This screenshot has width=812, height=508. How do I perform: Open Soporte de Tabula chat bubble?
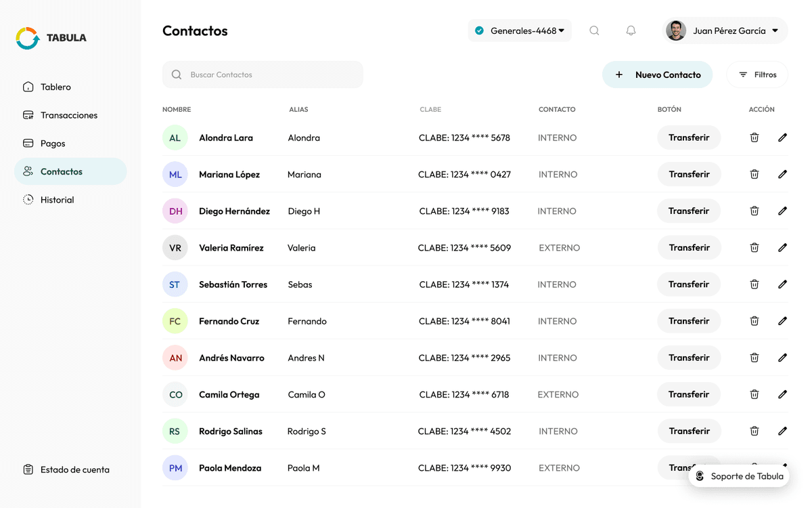click(738, 475)
